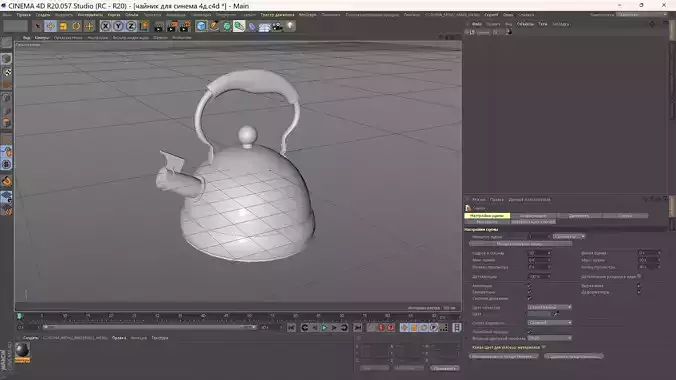Activate the Scale tool in toolbar
The width and height of the screenshot is (676, 380).
[x=63, y=26]
